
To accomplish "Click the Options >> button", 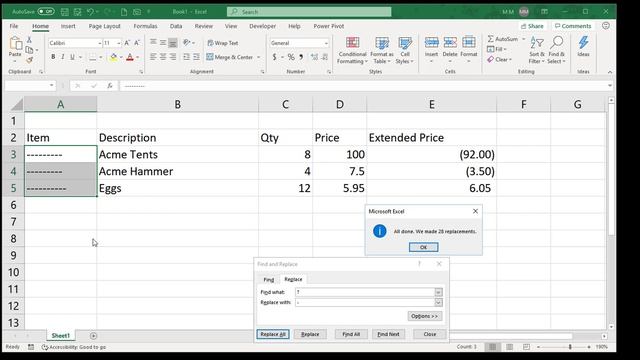I will [x=424, y=316].
